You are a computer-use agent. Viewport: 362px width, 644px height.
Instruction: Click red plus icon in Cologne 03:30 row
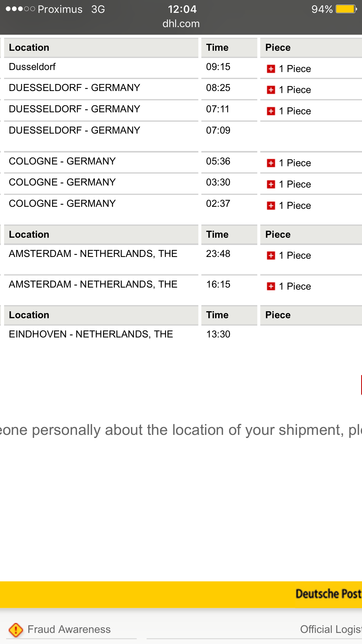tap(271, 184)
